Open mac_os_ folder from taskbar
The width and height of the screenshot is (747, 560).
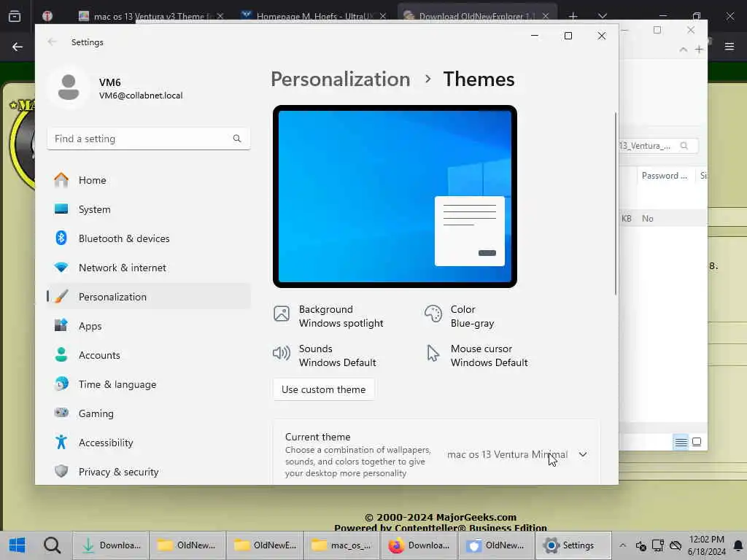[341, 545]
